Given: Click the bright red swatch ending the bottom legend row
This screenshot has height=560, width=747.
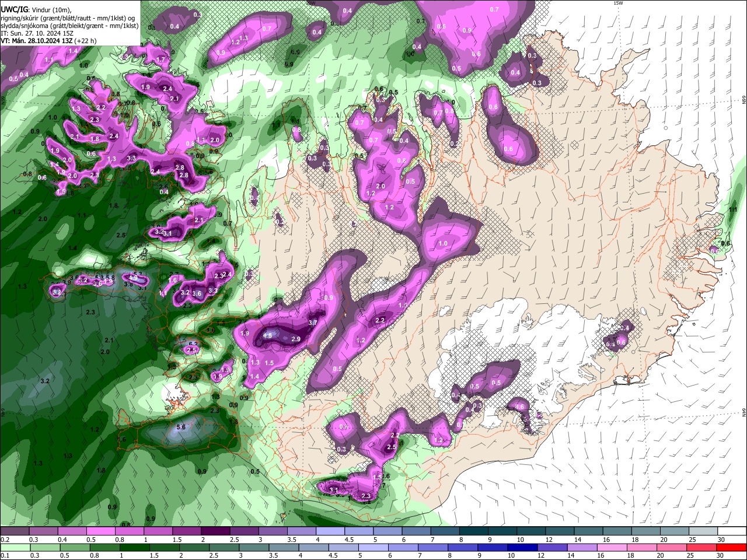Looking at the screenshot, I should (x=732, y=548).
